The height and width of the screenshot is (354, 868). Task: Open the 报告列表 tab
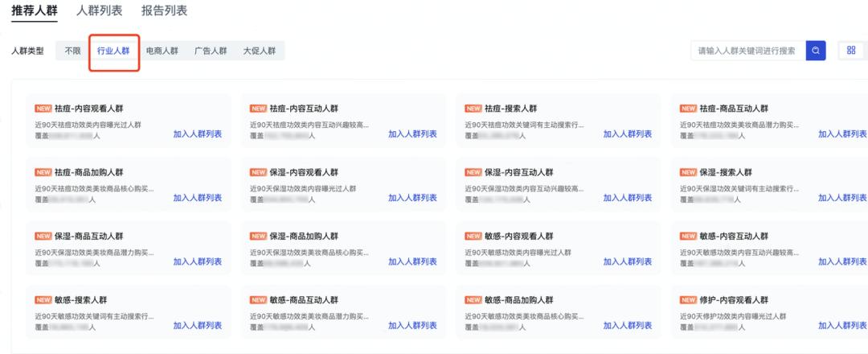[x=164, y=11]
